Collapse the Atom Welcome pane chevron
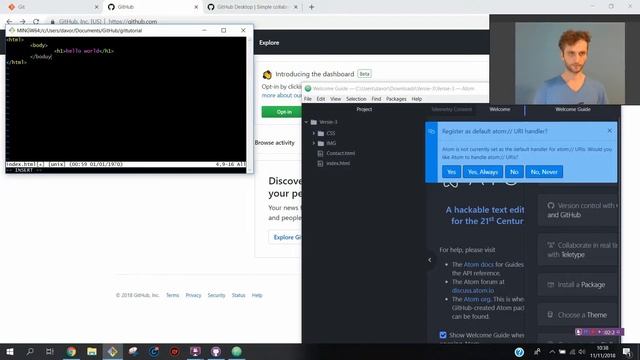The width and height of the screenshot is (640, 360). pos(429,260)
